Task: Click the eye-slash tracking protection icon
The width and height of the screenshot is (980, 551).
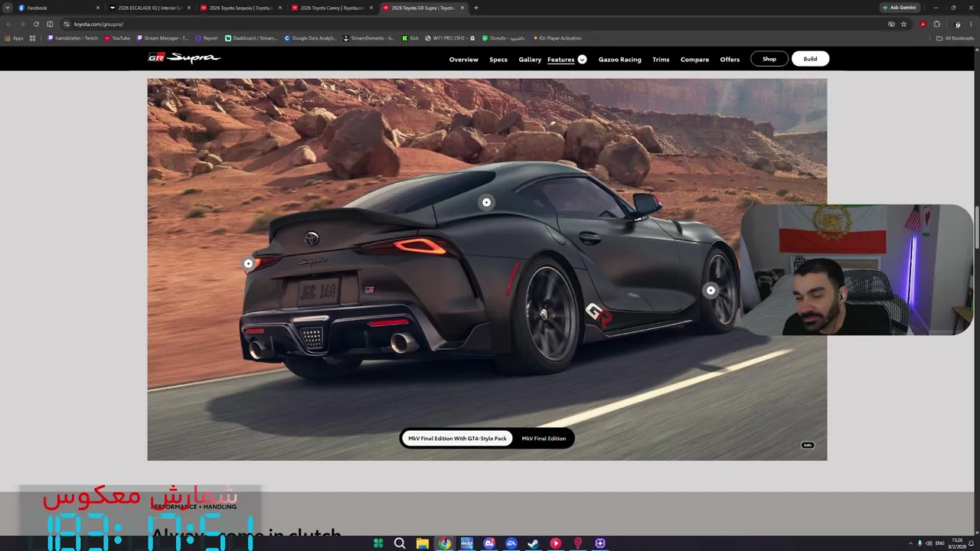Action: [x=891, y=24]
